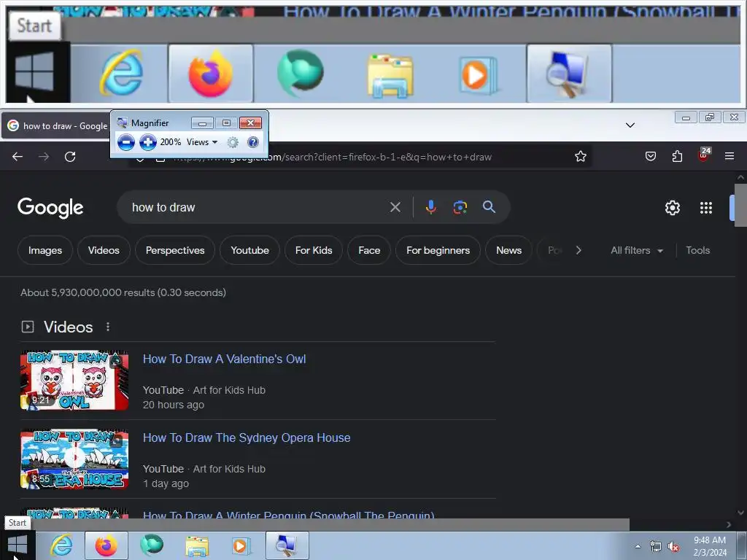Select the For beginners filter chip
747x560 pixels.
tap(438, 250)
